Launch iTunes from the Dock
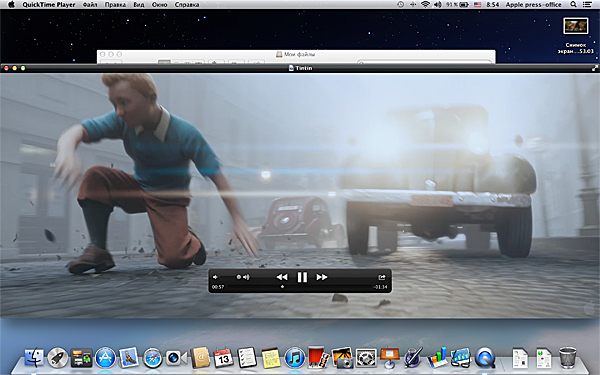Screen dimensions: 600x375 [x=295, y=358]
